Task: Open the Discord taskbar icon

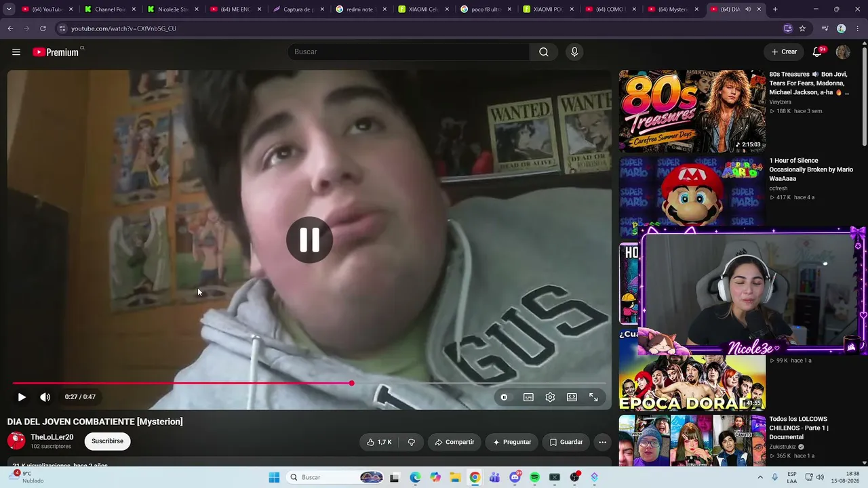Action: [515, 477]
